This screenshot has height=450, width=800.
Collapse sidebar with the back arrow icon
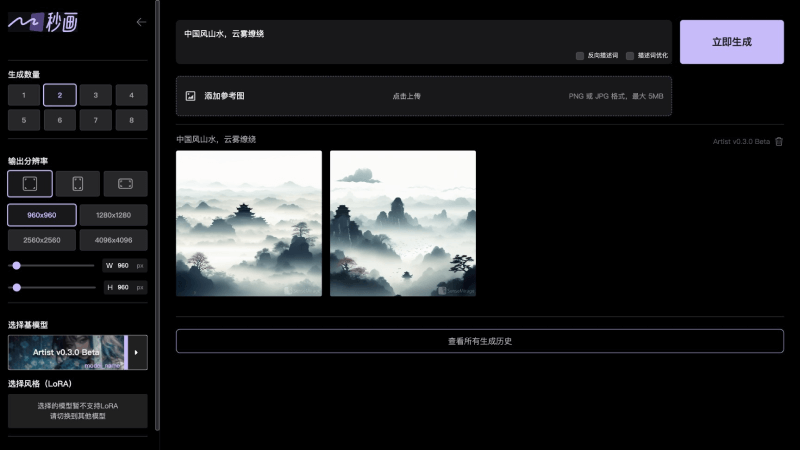[141, 21]
